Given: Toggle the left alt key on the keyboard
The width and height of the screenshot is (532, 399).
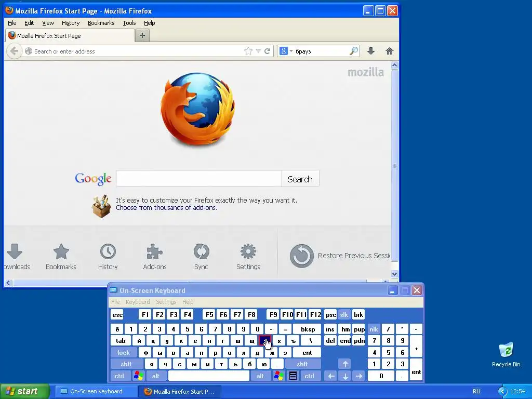Looking at the screenshot, I should tap(156, 376).
